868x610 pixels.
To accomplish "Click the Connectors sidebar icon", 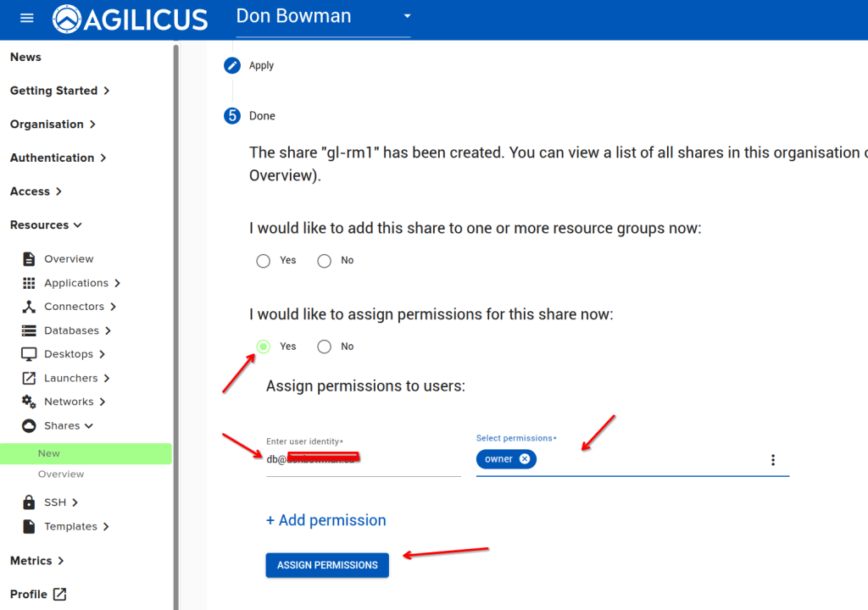I will click(x=29, y=307).
